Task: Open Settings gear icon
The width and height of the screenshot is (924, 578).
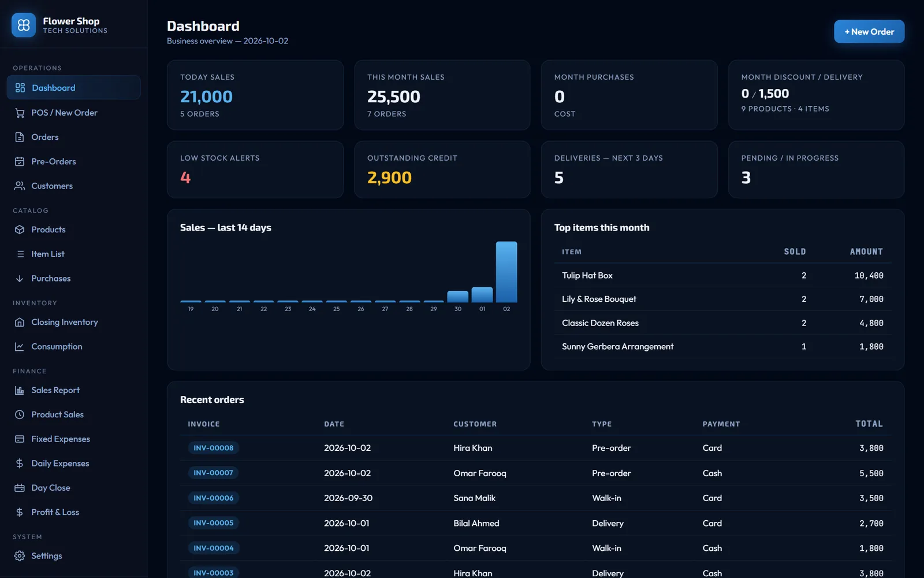Action: point(20,555)
